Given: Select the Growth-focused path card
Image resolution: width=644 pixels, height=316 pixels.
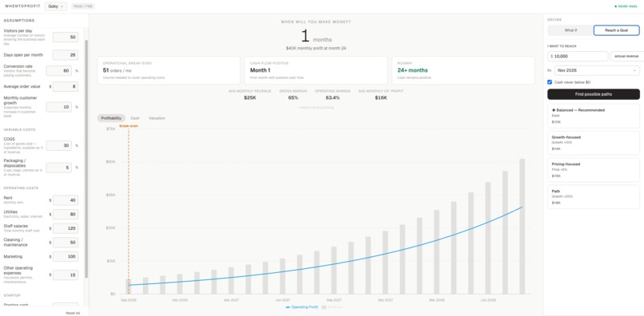Looking at the screenshot, I should pos(594,143).
